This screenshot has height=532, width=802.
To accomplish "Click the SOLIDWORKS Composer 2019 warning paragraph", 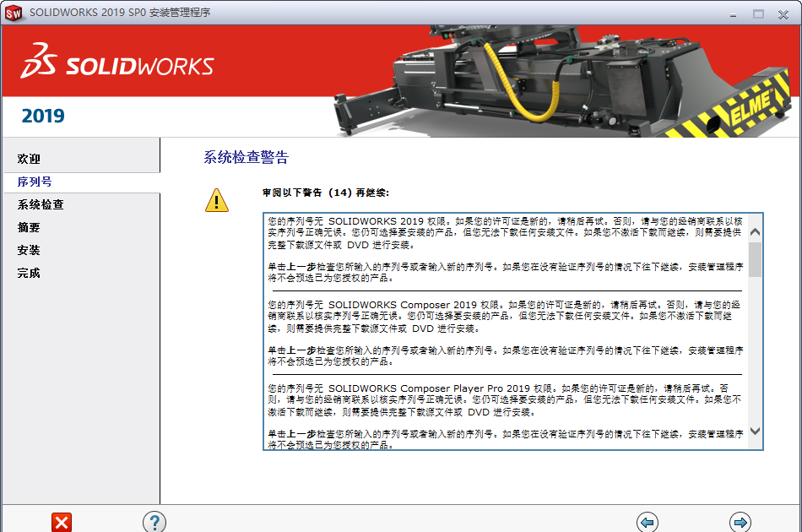I will pyautogui.click(x=506, y=317).
